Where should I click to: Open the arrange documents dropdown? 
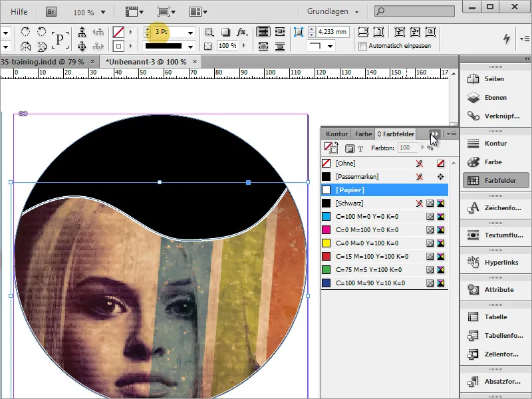(x=198, y=12)
